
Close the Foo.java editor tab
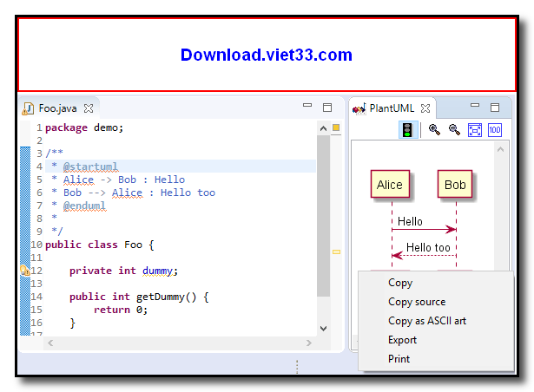click(89, 108)
